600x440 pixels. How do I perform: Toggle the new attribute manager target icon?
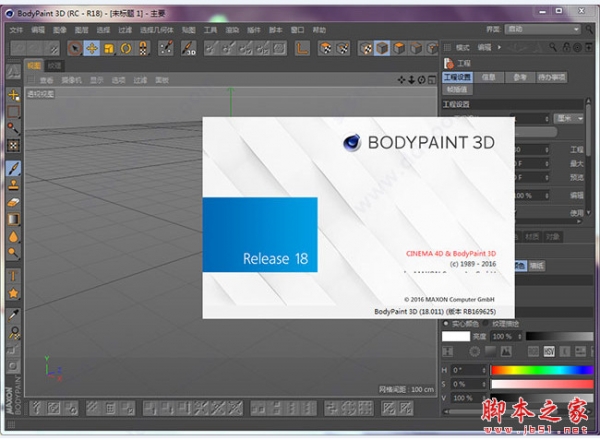pyautogui.click(x=577, y=47)
